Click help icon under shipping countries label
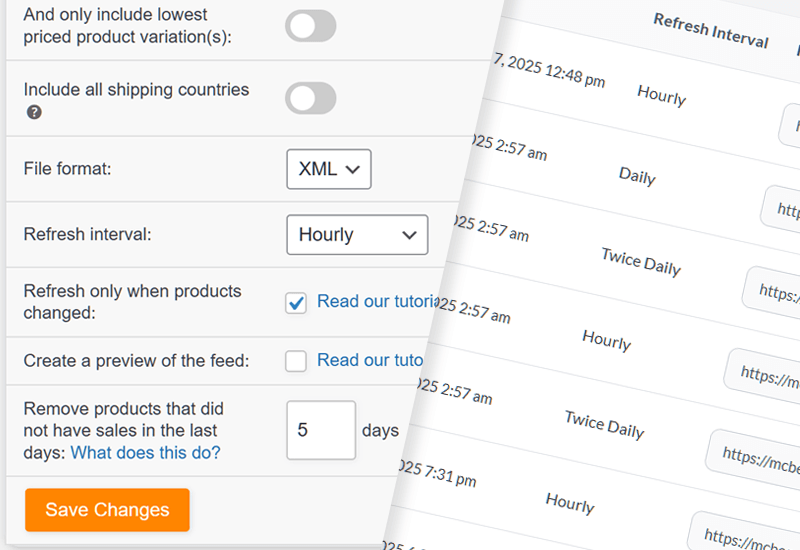The width and height of the screenshot is (800, 550). [x=34, y=112]
